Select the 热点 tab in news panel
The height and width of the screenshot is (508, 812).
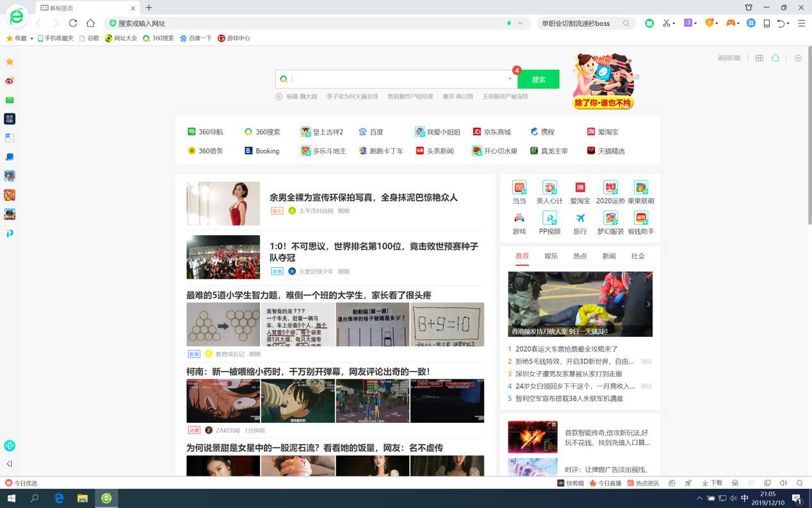(580, 256)
